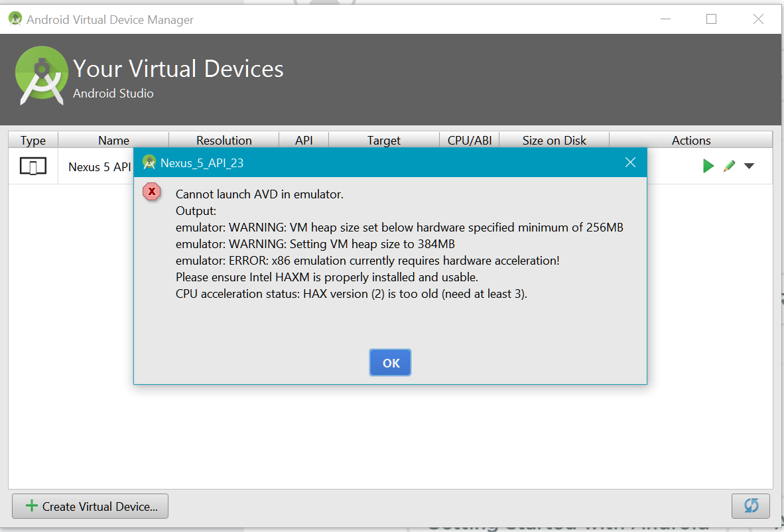The height and width of the screenshot is (532, 784).
Task: Open more actions dropdown arrow for Nexus 5
Action: (x=749, y=166)
